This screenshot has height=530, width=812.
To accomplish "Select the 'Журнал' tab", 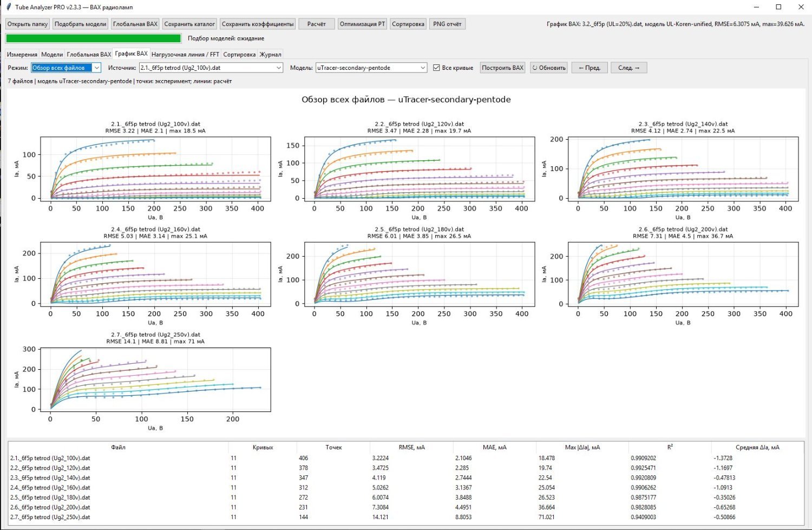I will point(270,54).
